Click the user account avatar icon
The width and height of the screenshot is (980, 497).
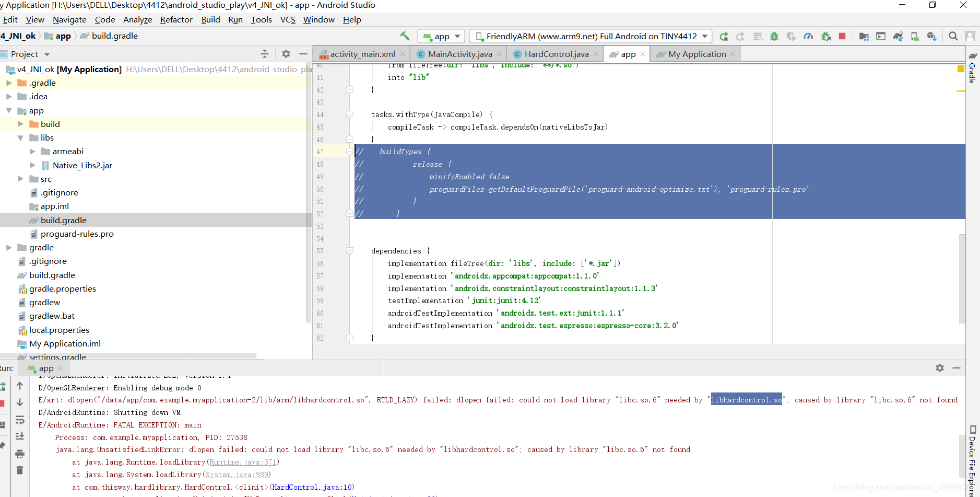point(970,36)
